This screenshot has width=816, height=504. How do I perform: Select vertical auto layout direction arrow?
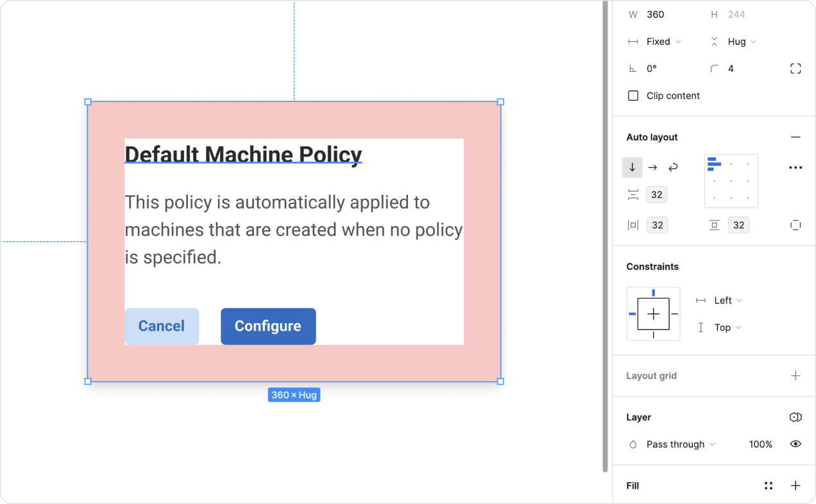click(x=632, y=167)
